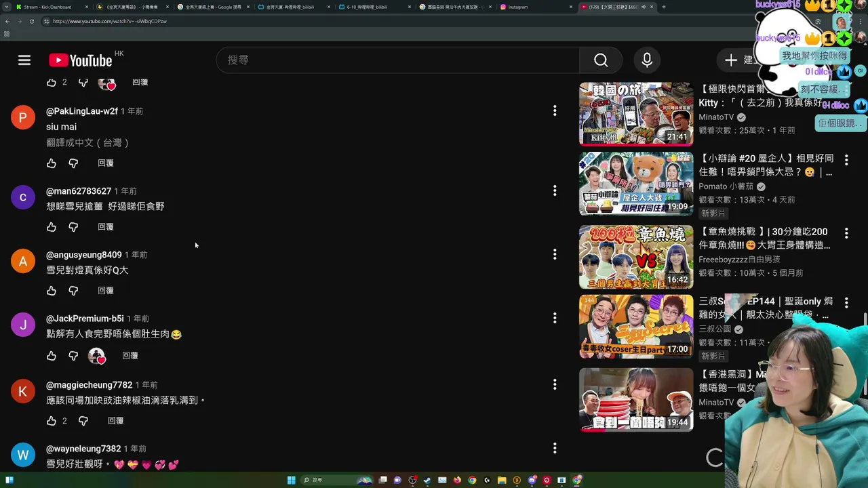This screenshot has height=488, width=868.
Task: Like PakLingLau-w2f's 'siu mai' comment
Action: pyautogui.click(x=52, y=163)
